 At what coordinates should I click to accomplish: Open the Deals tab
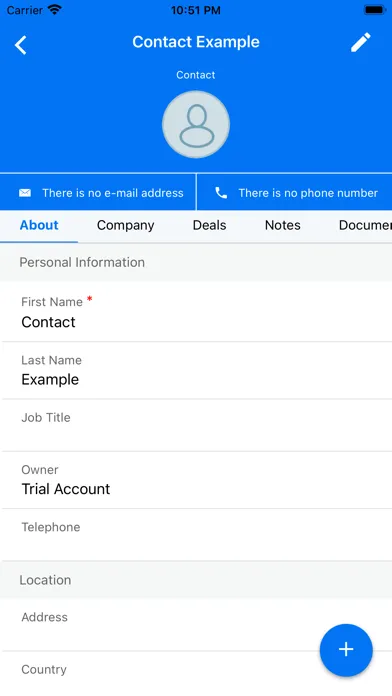click(210, 225)
